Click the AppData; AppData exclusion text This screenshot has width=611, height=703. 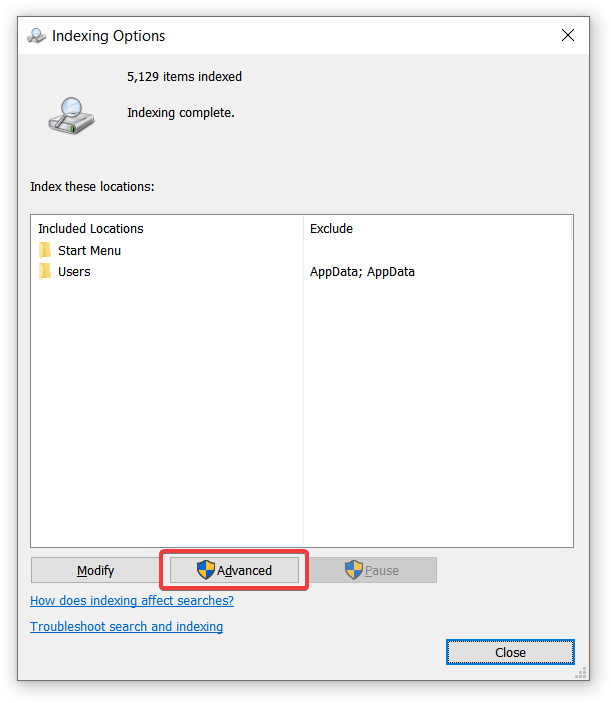[x=362, y=272]
